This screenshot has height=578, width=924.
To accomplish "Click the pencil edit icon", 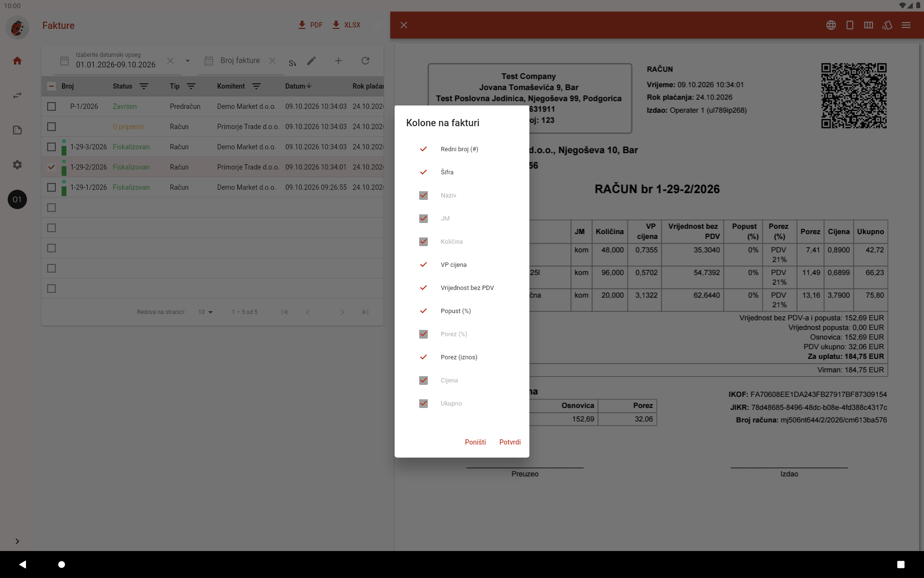I will coord(311,61).
